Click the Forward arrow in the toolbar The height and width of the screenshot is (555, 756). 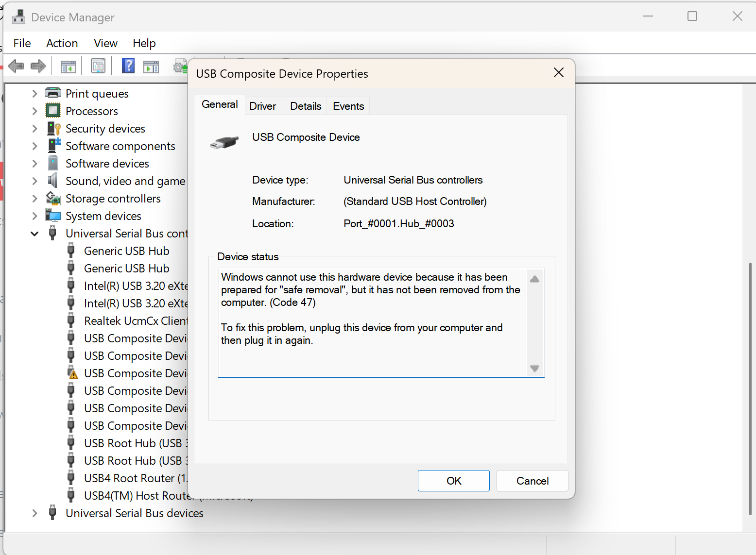point(38,66)
